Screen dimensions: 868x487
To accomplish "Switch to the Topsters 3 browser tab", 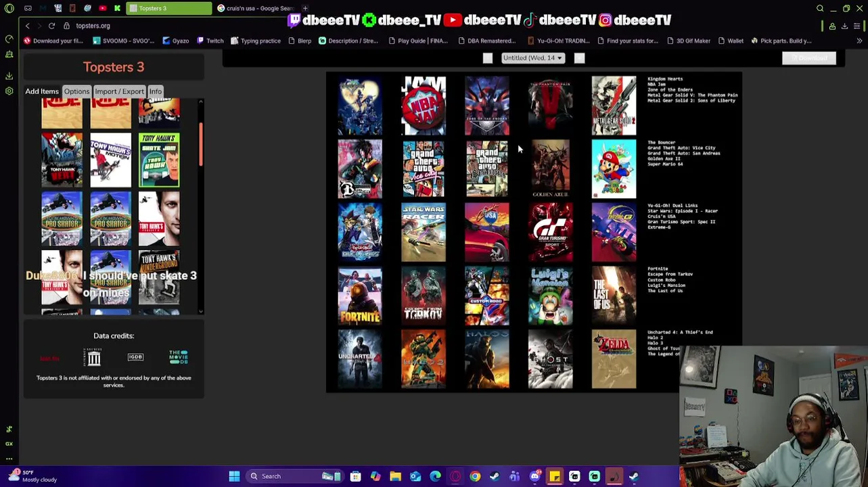I will click(168, 8).
